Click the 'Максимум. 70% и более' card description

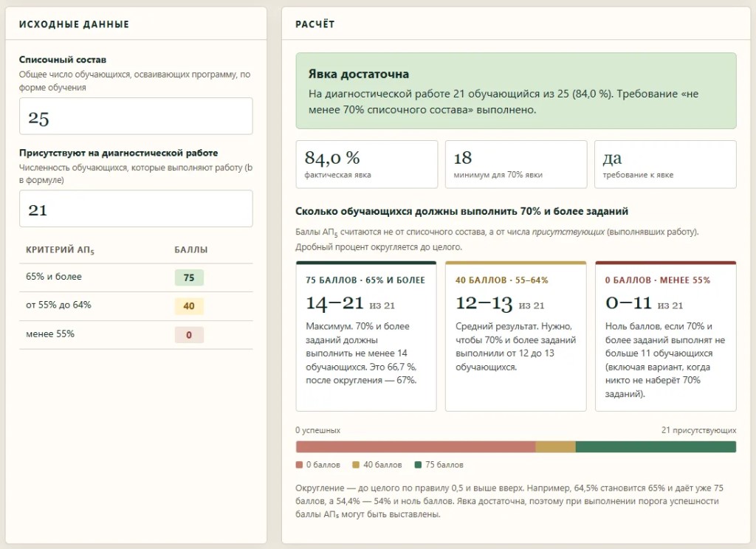point(361,353)
